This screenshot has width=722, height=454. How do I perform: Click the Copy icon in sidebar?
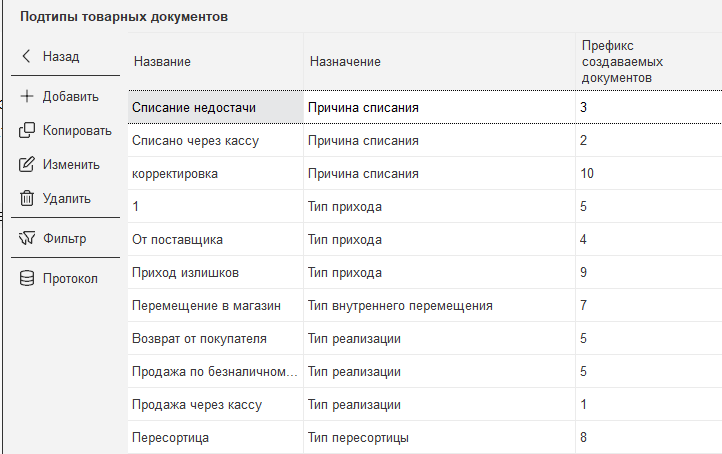[27, 131]
